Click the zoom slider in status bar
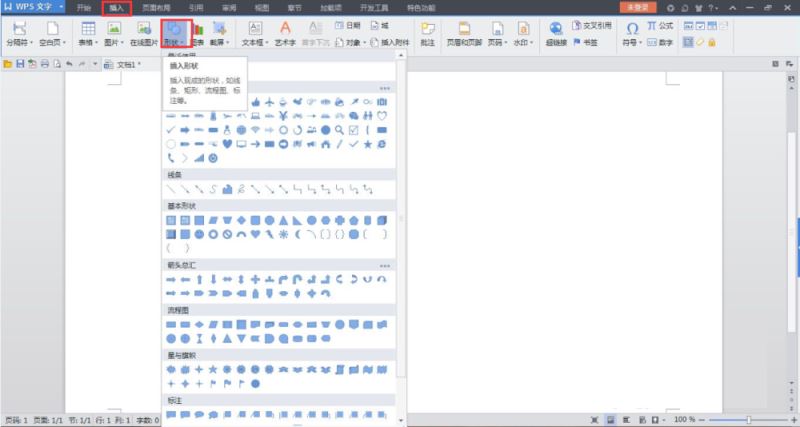800x427 pixels. (748, 420)
